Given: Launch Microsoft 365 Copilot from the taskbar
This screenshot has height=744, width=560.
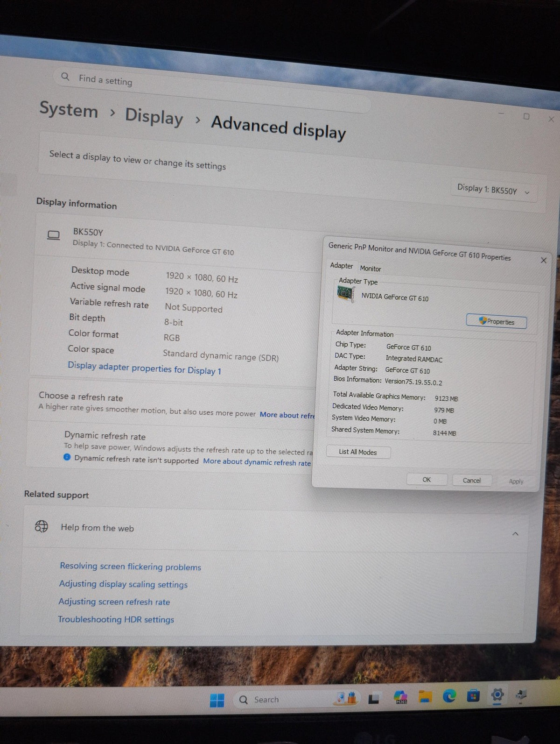Looking at the screenshot, I should [401, 697].
